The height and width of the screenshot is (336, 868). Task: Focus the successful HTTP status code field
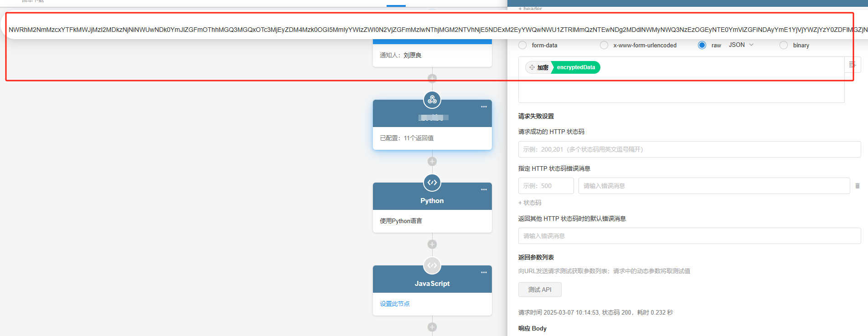pyautogui.click(x=689, y=149)
